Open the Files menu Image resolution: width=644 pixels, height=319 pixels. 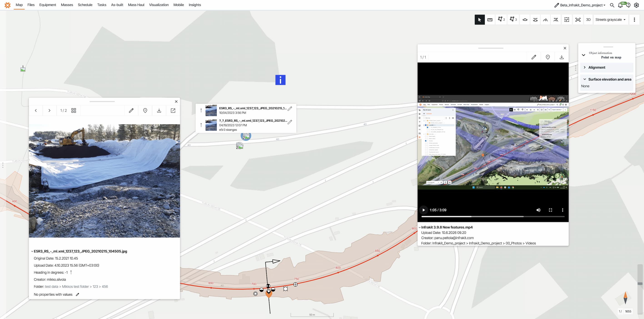(31, 5)
